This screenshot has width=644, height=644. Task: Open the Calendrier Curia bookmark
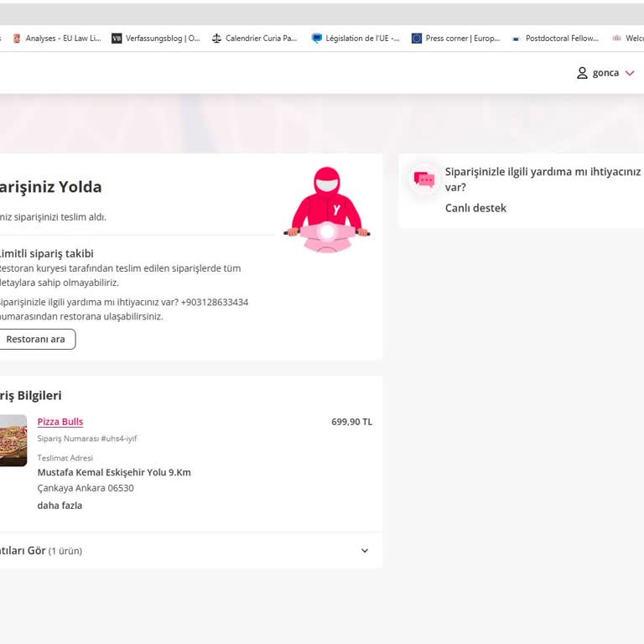pos(254,39)
